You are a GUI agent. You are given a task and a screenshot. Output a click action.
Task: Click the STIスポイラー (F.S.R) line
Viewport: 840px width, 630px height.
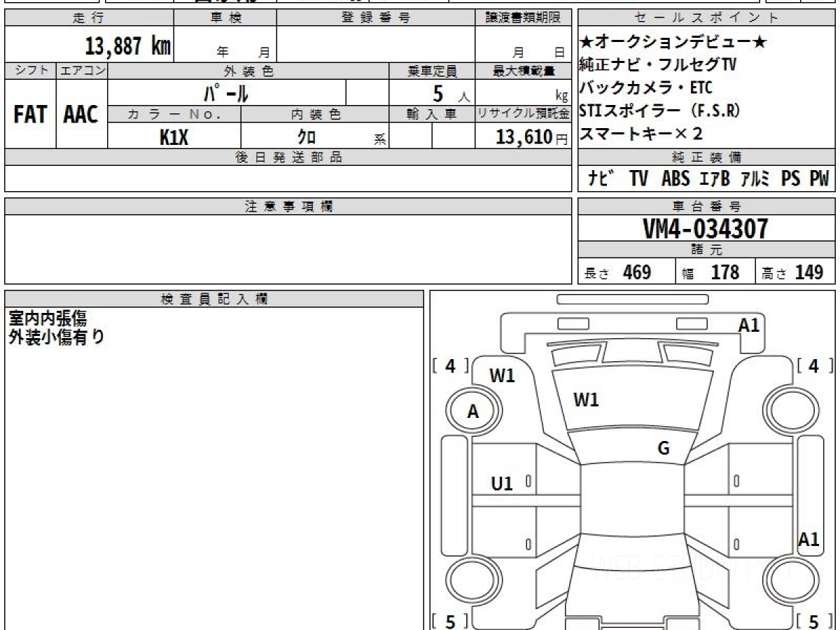660,111
